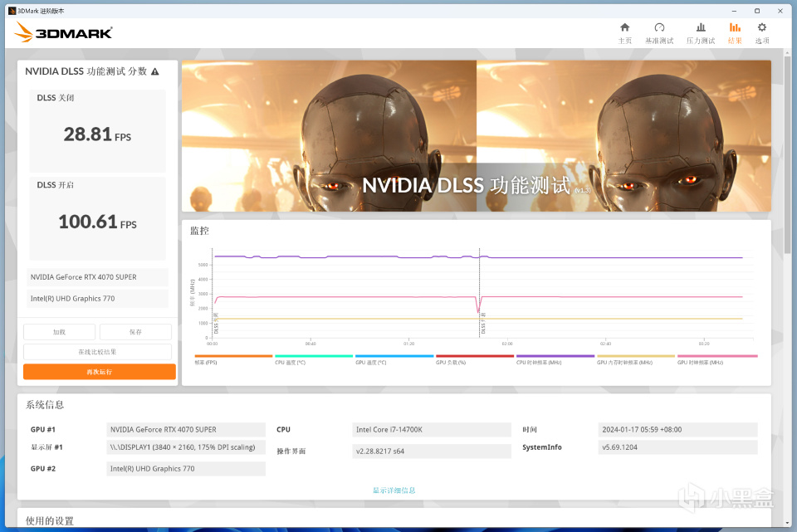
Task: Open the Home (主页) icon
Action: point(624,27)
